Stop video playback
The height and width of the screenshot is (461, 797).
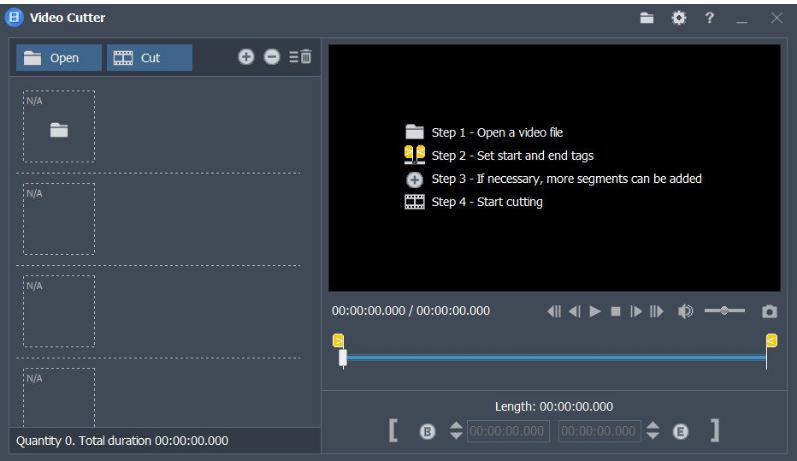coord(616,311)
